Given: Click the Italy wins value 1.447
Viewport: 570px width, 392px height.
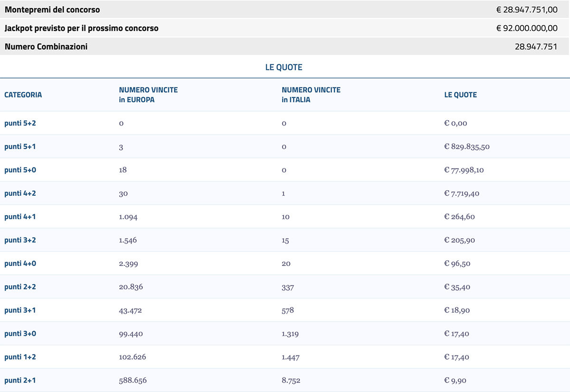Looking at the screenshot, I should click(x=290, y=357).
